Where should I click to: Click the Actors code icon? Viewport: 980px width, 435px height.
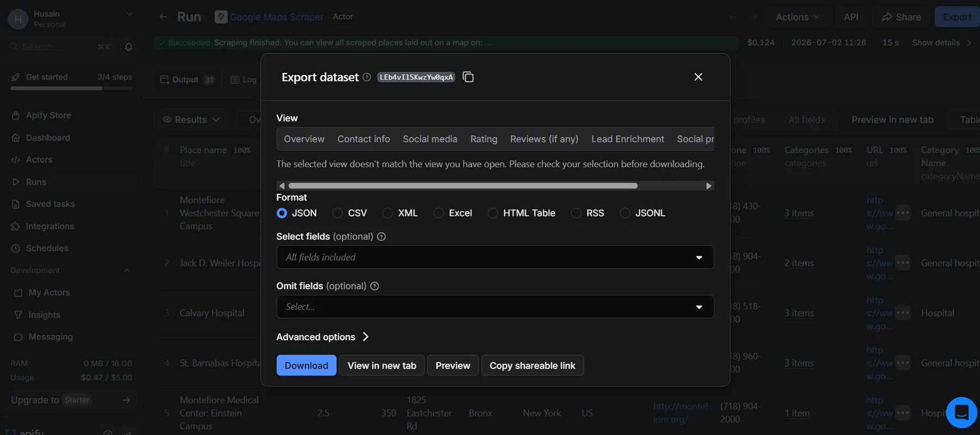pos(15,160)
